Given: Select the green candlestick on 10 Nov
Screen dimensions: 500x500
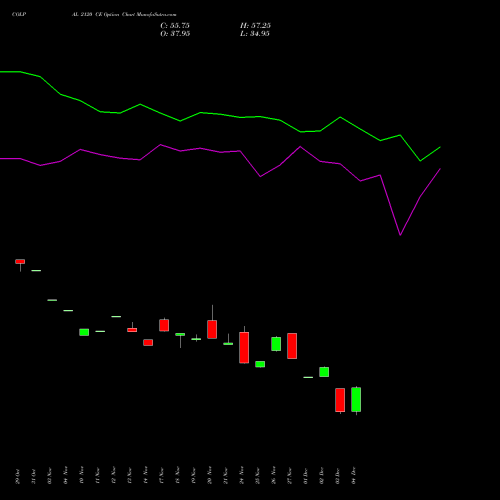Looking at the screenshot, I should pyautogui.click(x=84, y=332).
